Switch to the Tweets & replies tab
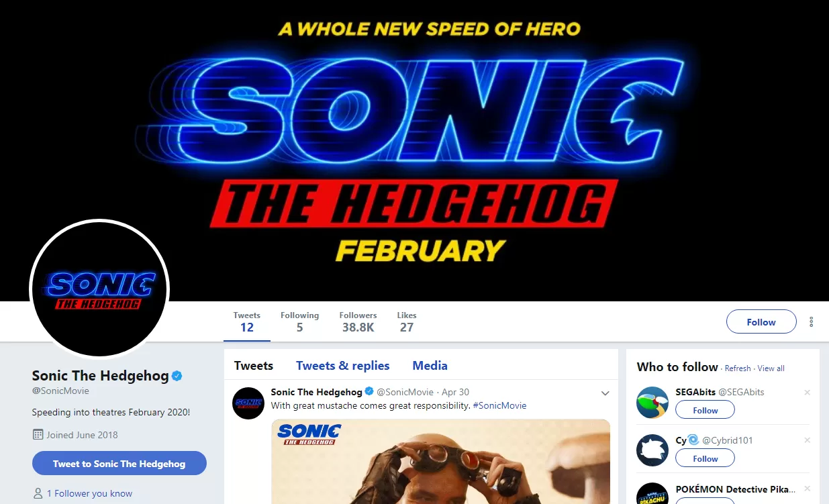The height and width of the screenshot is (504, 829). pos(342,366)
